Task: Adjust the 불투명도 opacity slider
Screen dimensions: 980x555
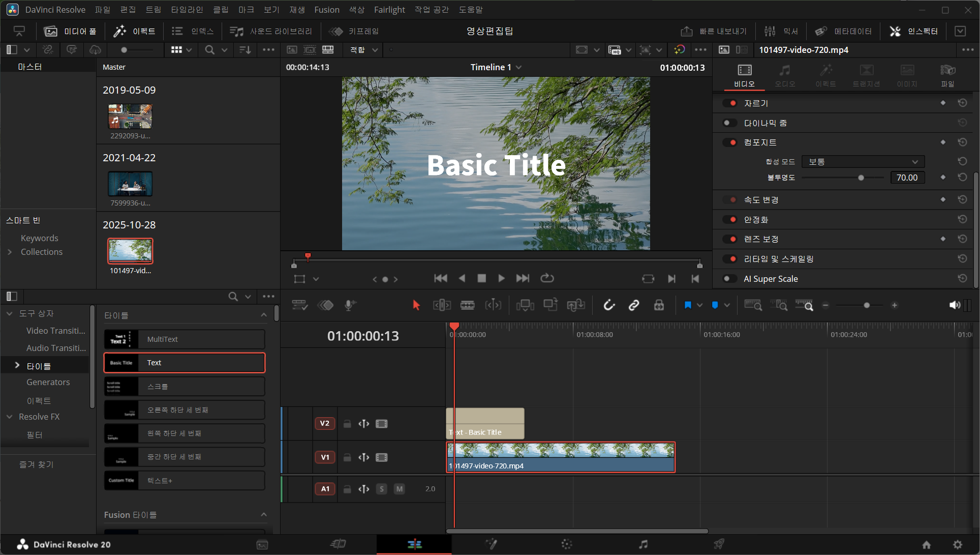Action: pyautogui.click(x=861, y=178)
